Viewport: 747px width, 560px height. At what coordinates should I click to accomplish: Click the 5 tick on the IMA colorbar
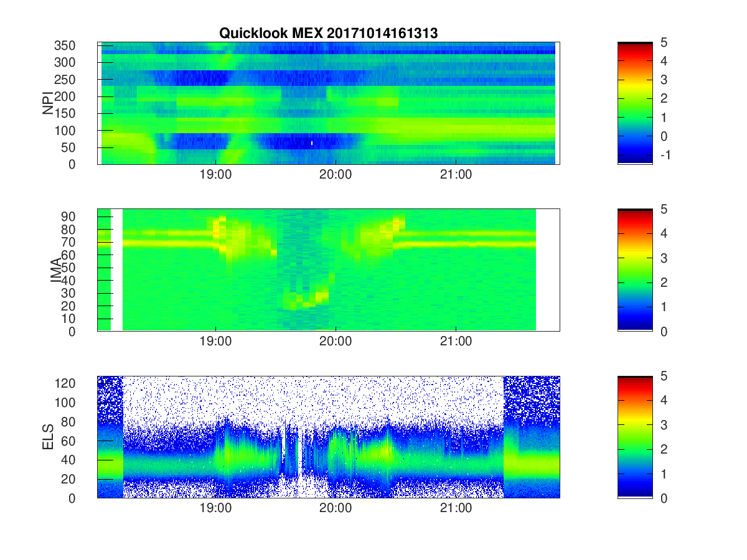point(664,209)
